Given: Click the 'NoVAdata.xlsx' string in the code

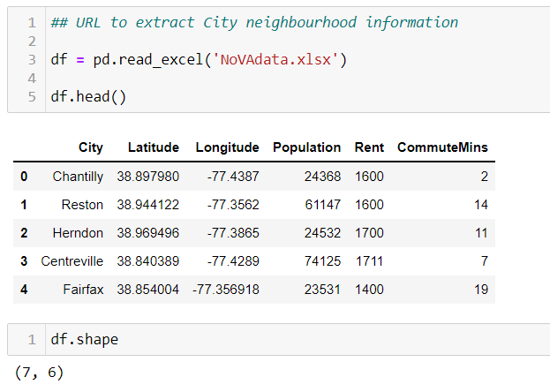Looking at the screenshot, I should click(275, 60).
